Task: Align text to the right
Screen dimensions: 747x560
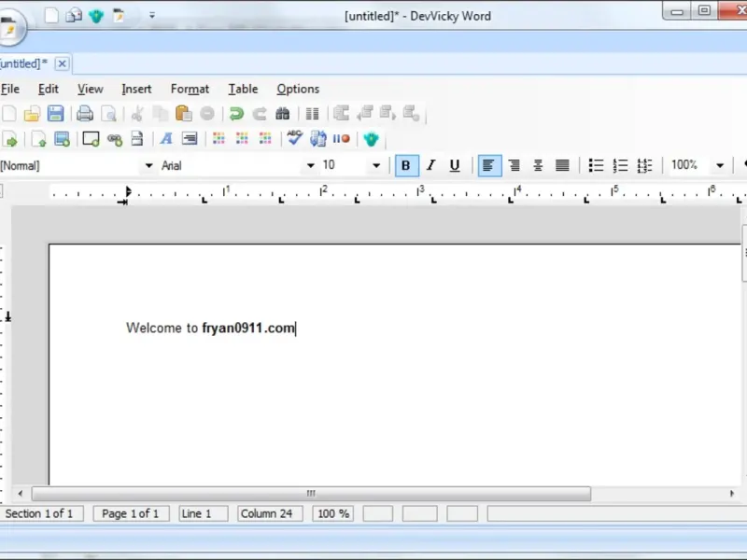Action: [x=514, y=165]
